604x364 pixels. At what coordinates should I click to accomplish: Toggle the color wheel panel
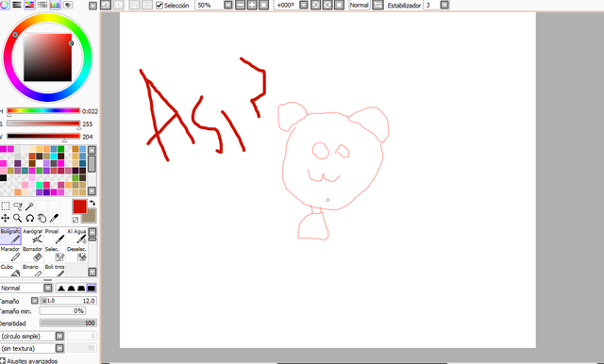click(4, 5)
